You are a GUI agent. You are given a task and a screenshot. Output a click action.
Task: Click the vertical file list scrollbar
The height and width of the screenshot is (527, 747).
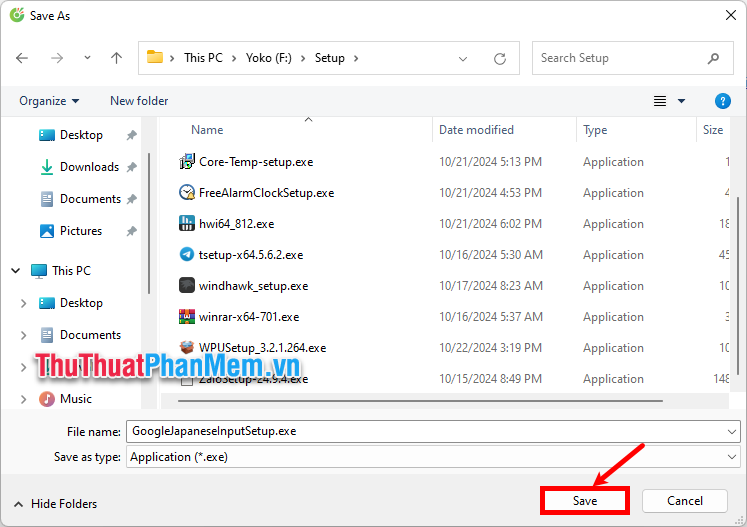pyautogui.click(x=738, y=286)
